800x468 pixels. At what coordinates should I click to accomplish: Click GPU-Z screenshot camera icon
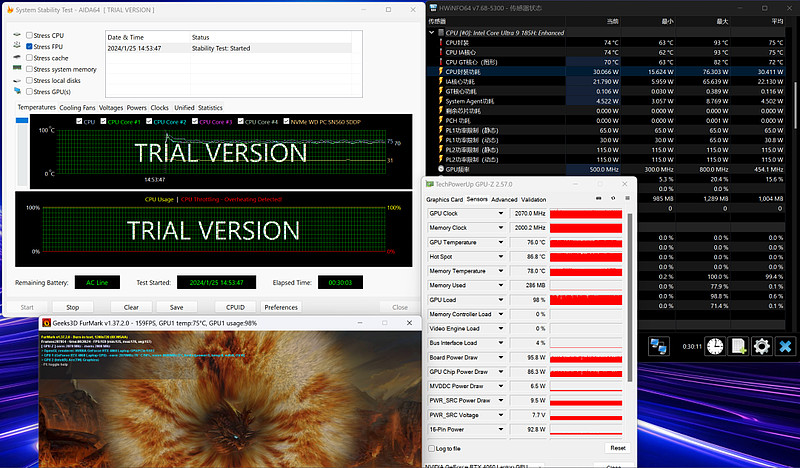click(x=598, y=198)
